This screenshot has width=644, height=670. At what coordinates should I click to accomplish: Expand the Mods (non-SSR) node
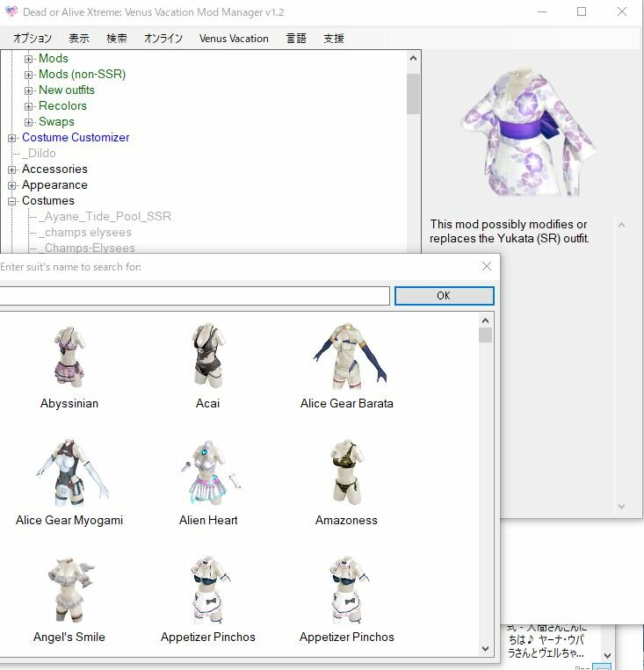click(x=28, y=75)
